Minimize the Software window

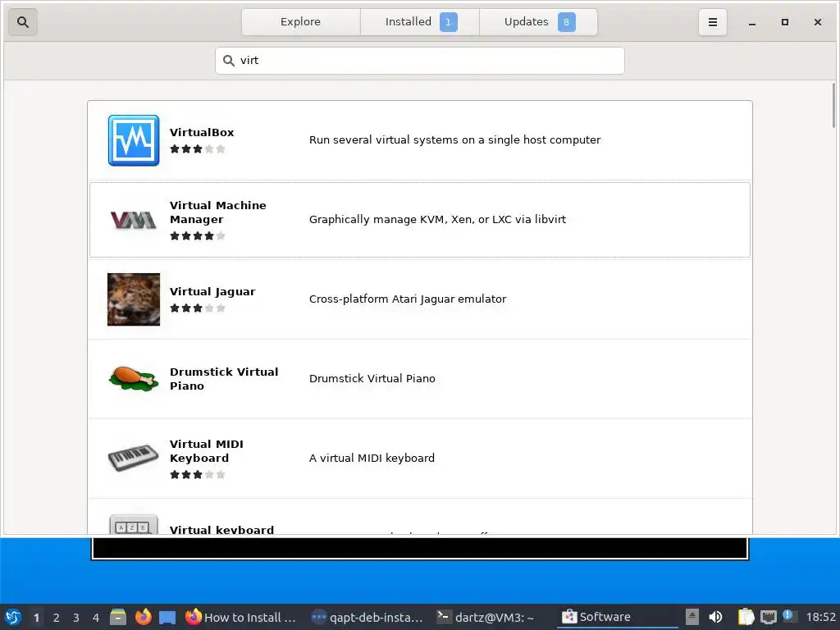coord(752,22)
